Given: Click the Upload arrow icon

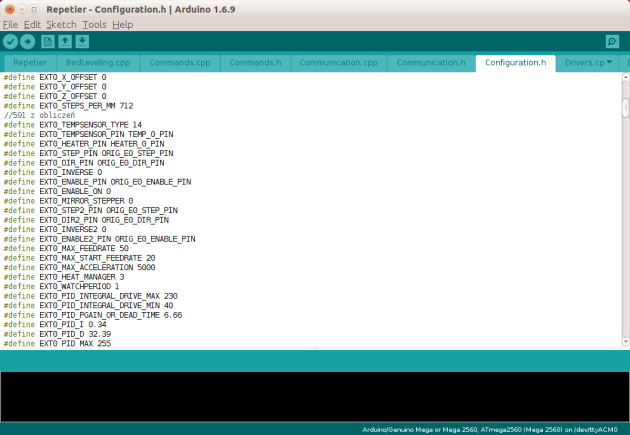Looking at the screenshot, I should tap(28, 41).
